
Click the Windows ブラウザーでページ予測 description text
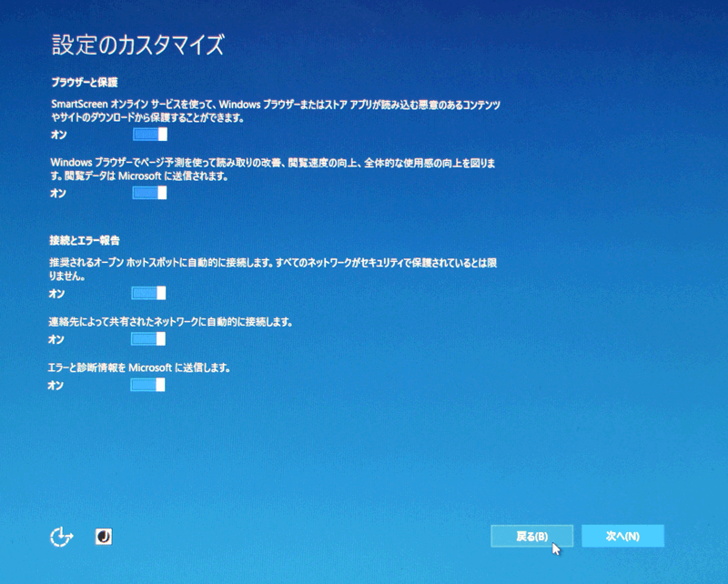coord(272,169)
